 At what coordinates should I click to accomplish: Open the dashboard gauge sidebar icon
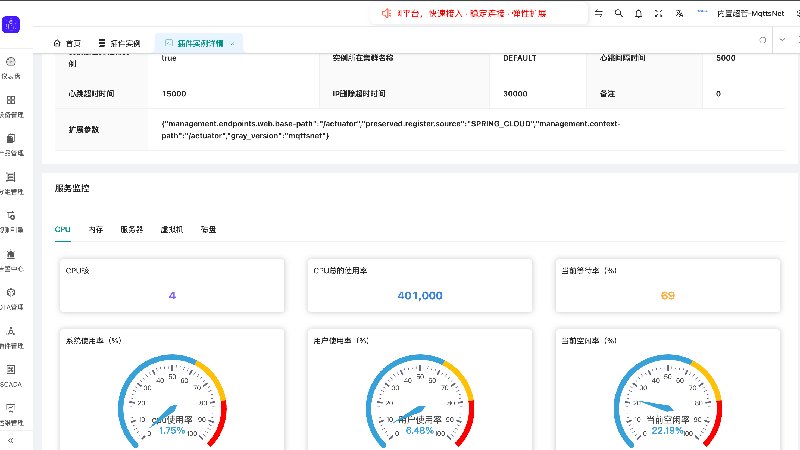tap(11, 67)
